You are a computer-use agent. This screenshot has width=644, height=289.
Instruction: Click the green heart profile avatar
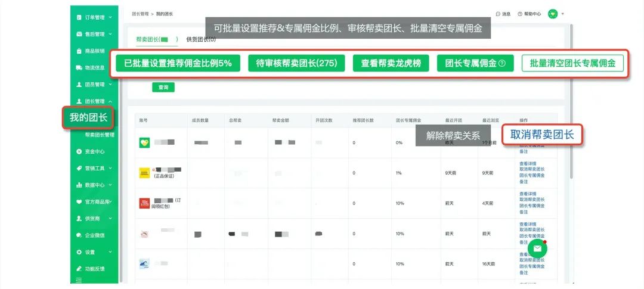pyautogui.click(x=553, y=13)
